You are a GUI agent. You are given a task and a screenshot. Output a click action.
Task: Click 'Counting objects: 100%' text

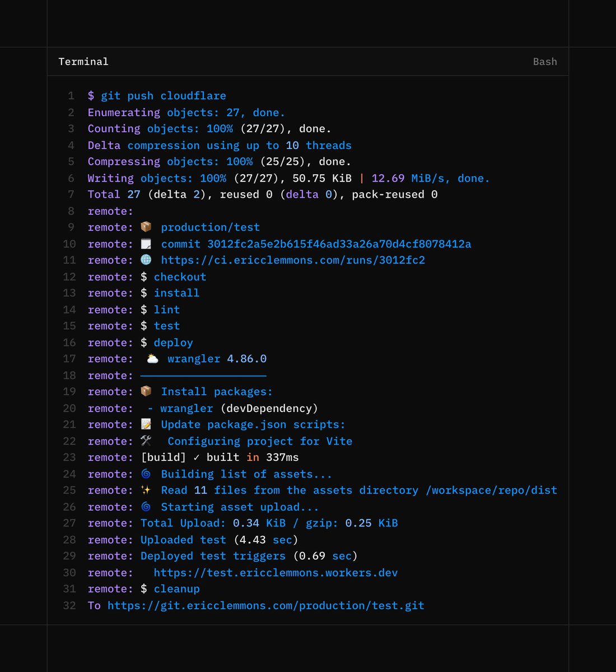point(160,129)
